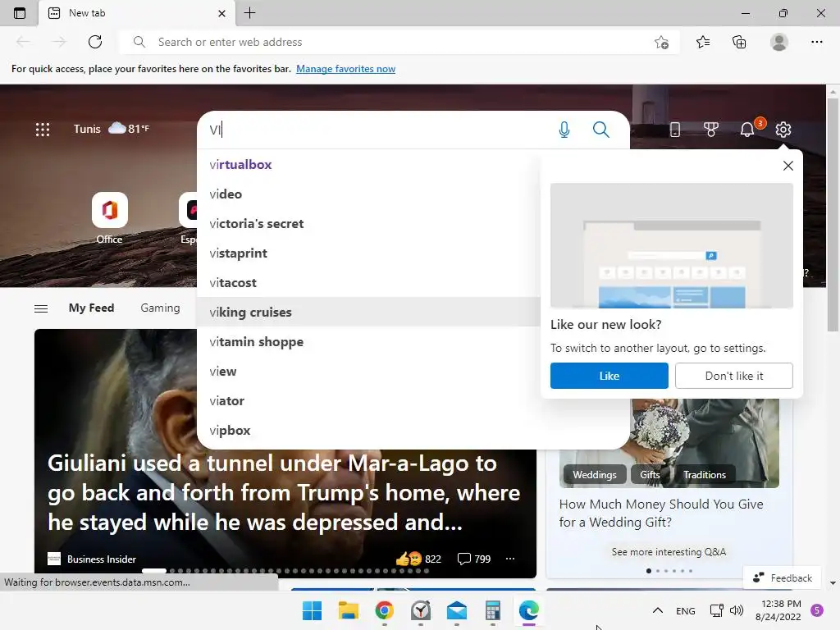This screenshot has height=630, width=840.
Task: Open Google Chrome from taskbar
Action: point(384,610)
